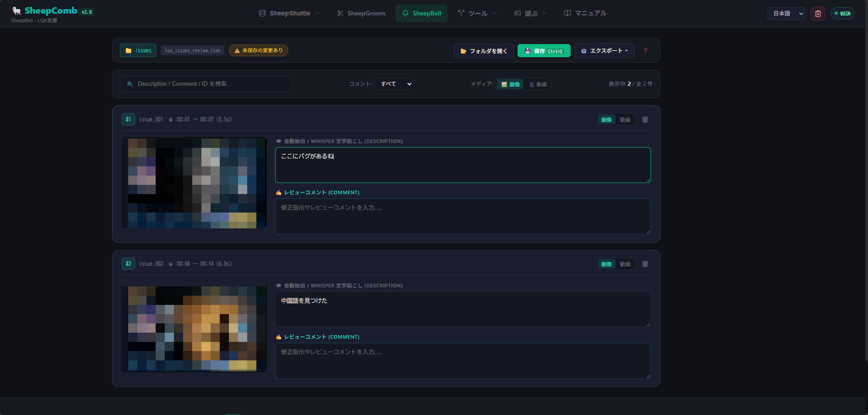Click the issue_001 label text
This screenshot has width=868, height=415.
tap(151, 119)
